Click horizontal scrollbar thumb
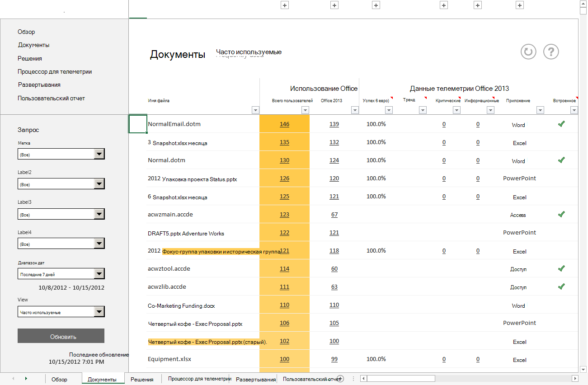Image resolution: width=588 pixels, height=385 pixels. pyautogui.click(x=400, y=378)
